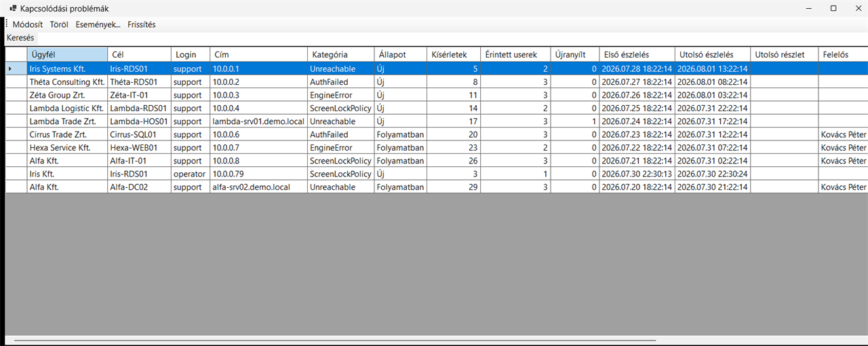The width and height of the screenshot is (868, 346).
Task: Sort by the Ügyfél column header
Action: [x=67, y=54]
